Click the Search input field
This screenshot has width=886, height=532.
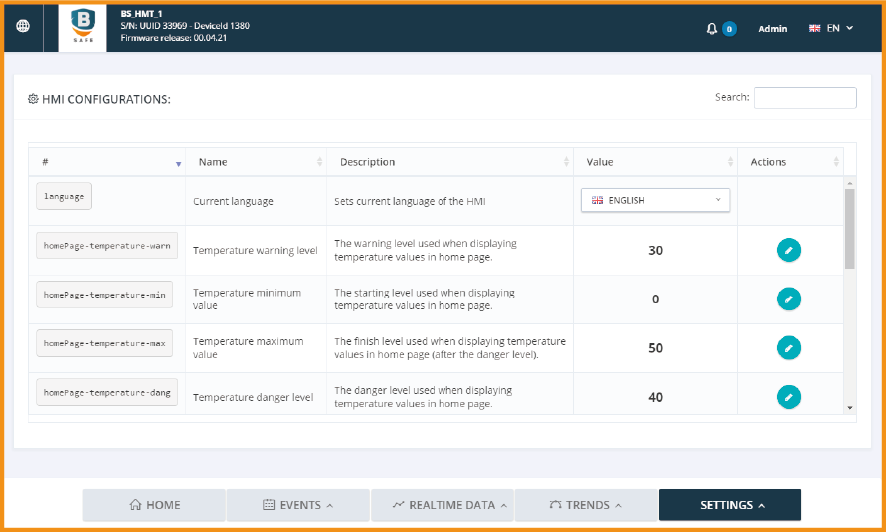pyautogui.click(x=805, y=98)
